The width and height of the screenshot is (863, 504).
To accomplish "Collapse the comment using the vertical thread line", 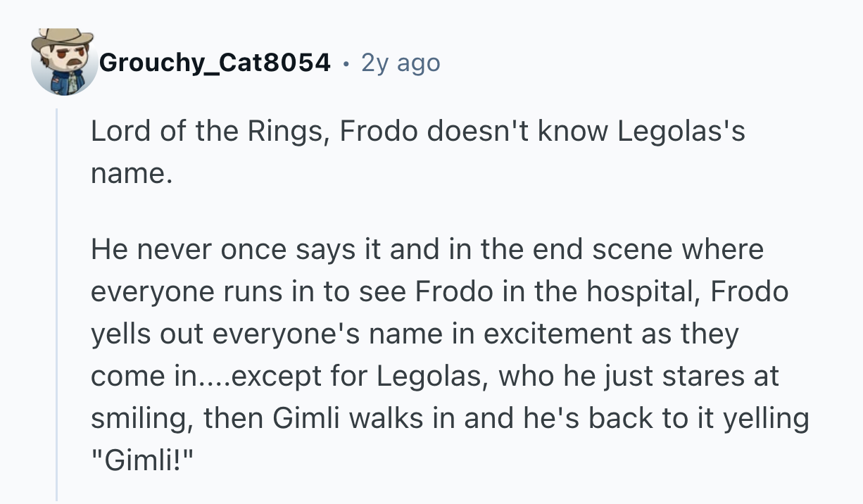I will click(x=57, y=303).
